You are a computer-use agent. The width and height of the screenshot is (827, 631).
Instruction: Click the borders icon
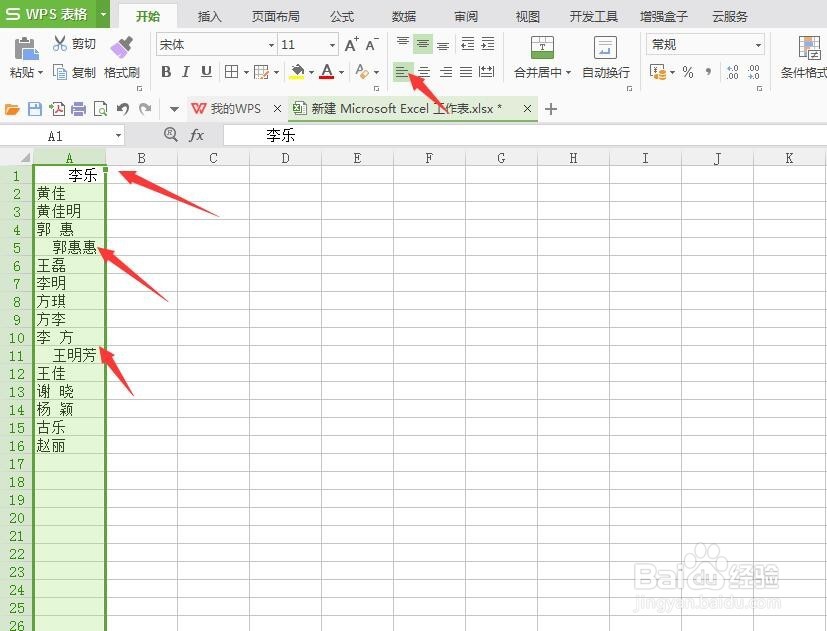[232, 72]
